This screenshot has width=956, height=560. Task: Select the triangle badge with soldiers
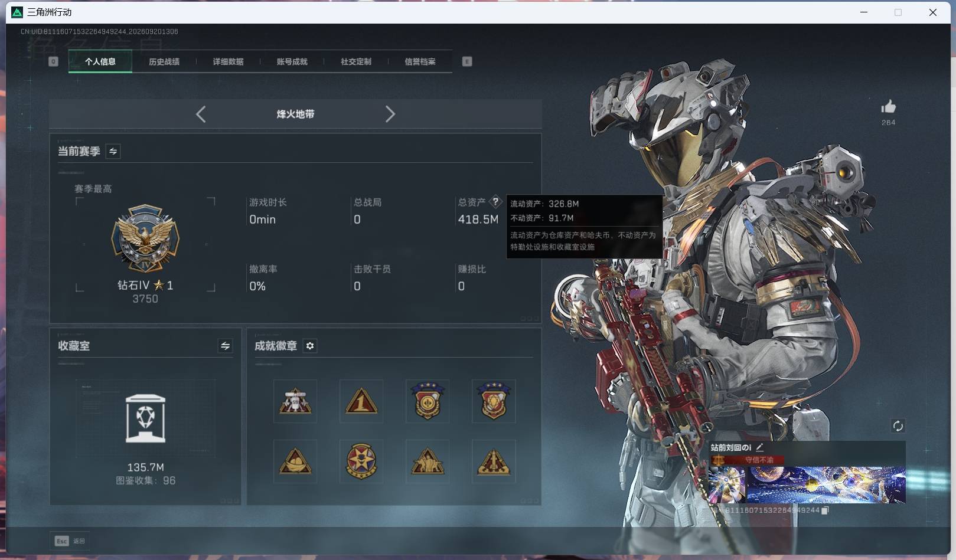point(428,461)
